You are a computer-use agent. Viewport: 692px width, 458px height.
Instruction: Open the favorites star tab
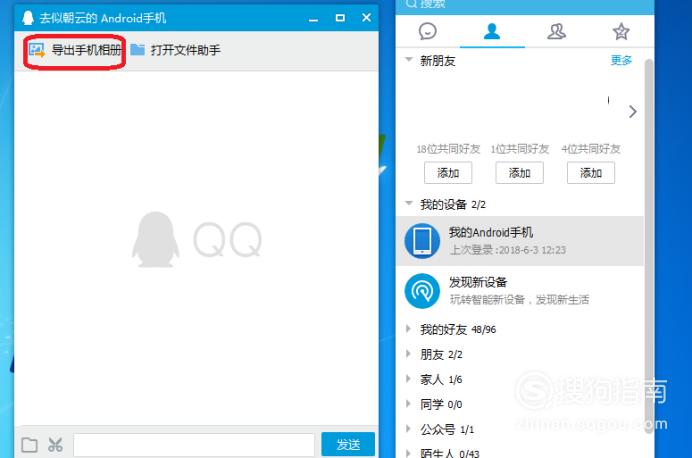coord(621,31)
